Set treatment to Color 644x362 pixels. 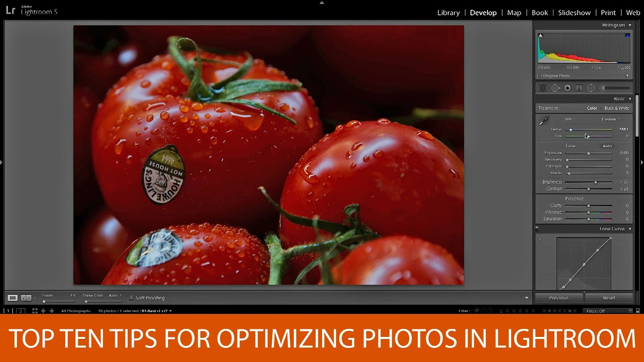click(x=592, y=108)
